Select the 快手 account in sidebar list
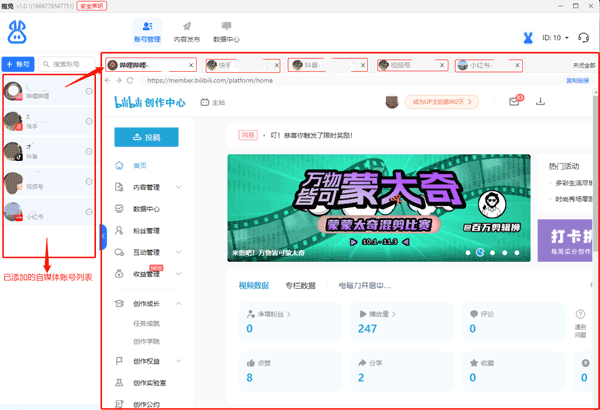The image size is (600, 410). (x=49, y=121)
